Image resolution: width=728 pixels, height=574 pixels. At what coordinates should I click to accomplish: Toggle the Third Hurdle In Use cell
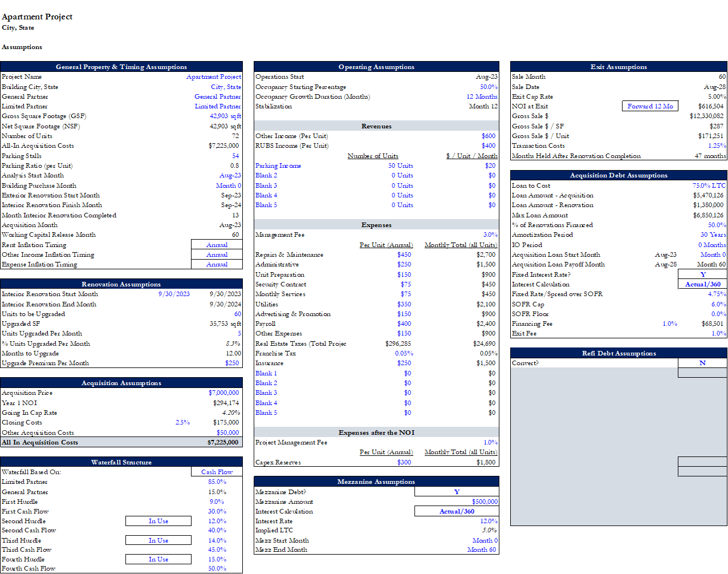pos(158,540)
